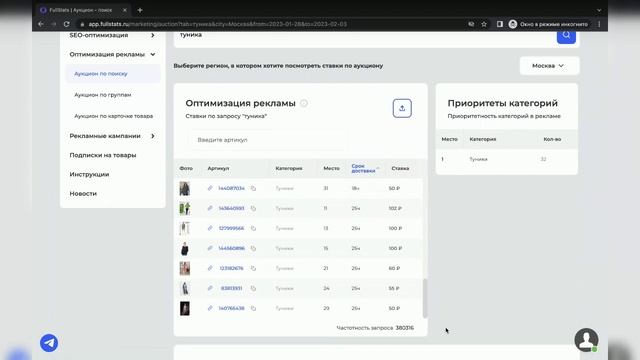640x360 pixels.
Task: Reload the page with browser refresh icon
Action: 67,24
